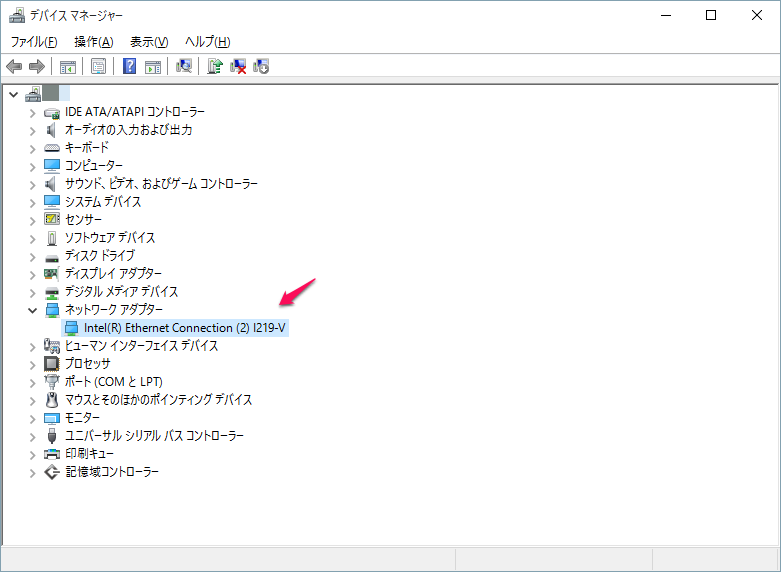Toggle the action pane show/hide icon
Screen dimensions: 781x572
tap(153, 67)
